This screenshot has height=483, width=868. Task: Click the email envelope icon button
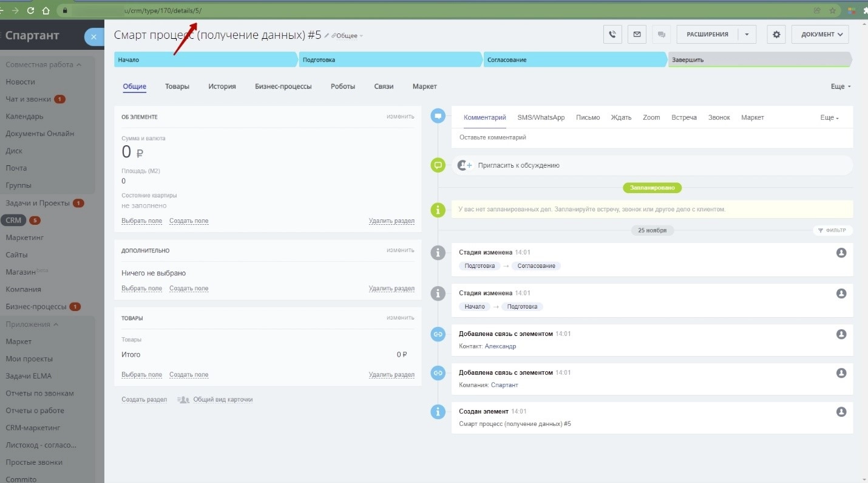pyautogui.click(x=637, y=35)
